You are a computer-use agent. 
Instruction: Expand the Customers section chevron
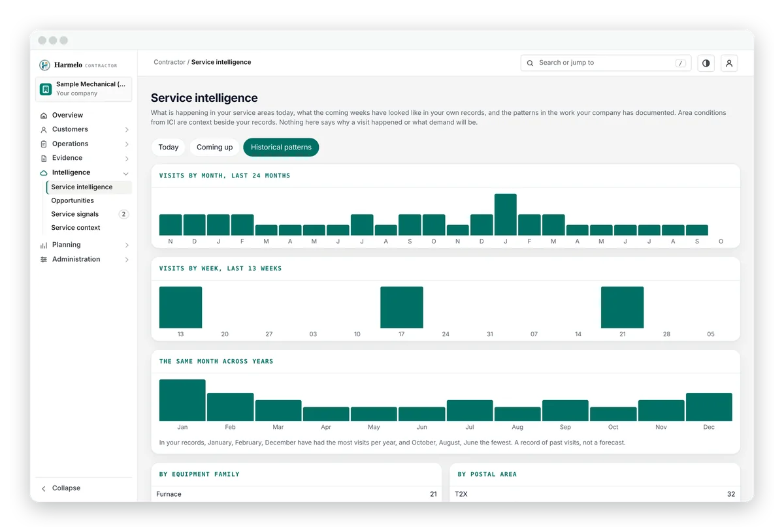(127, 130)
